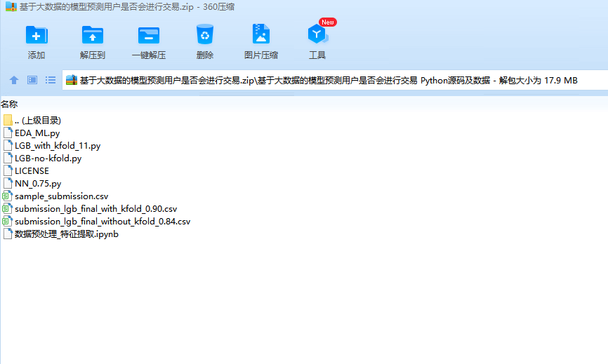
Task: Switch to list view icon
Action: [x=51, y=80]
